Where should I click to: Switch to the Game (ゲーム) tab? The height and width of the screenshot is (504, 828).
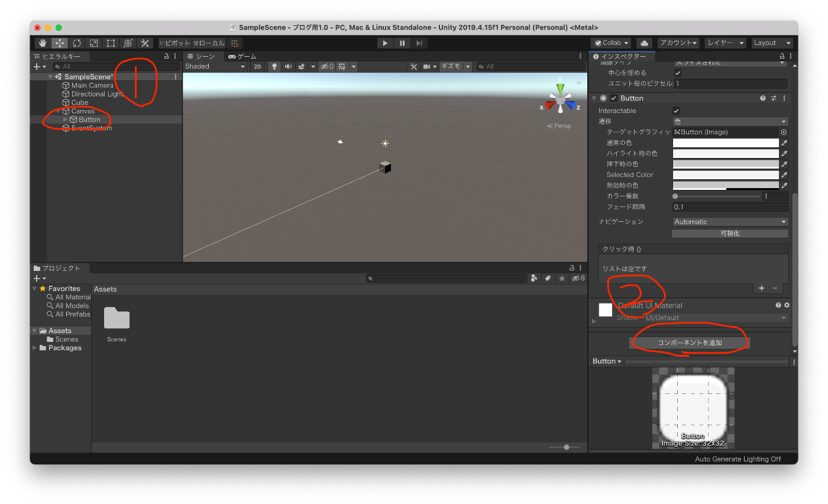pos(242,56)
